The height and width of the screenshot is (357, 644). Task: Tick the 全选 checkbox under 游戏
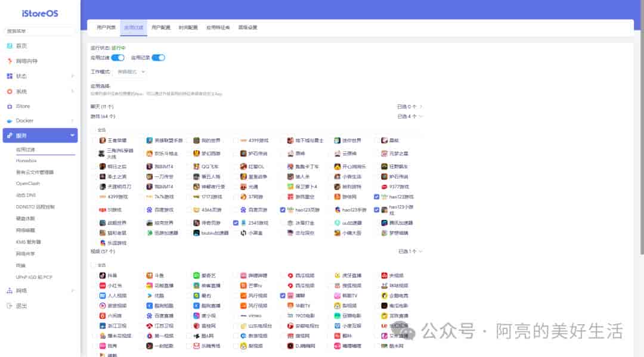tap(93, 130)
